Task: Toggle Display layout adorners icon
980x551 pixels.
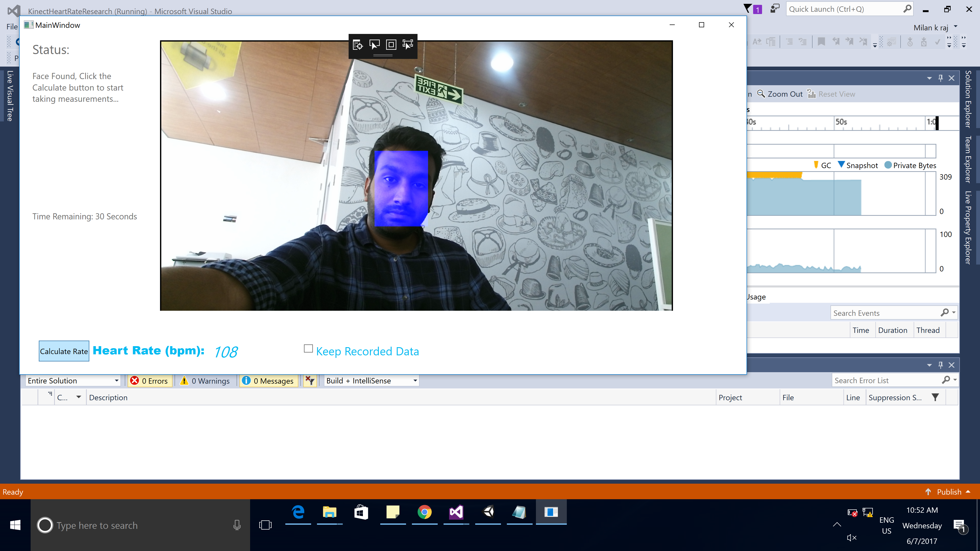Action: pos(391,45)
